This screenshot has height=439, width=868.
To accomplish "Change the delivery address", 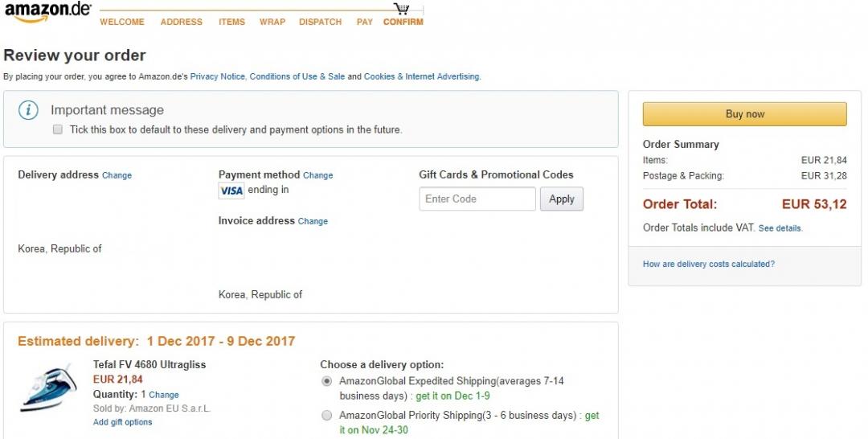I will point(117,175).
